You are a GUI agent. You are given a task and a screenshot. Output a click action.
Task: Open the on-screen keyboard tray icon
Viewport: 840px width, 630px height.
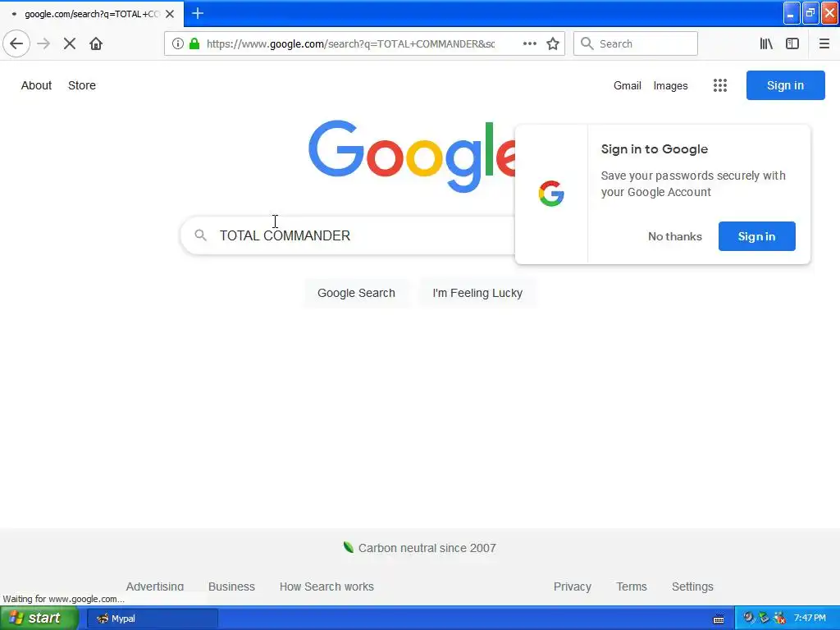click(x=719, y=619)
